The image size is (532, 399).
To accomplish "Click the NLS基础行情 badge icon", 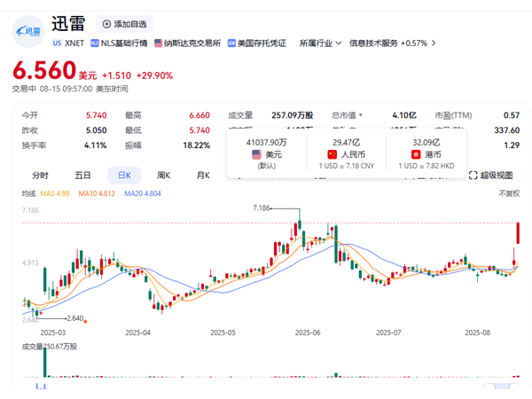I will click(95, 43).
